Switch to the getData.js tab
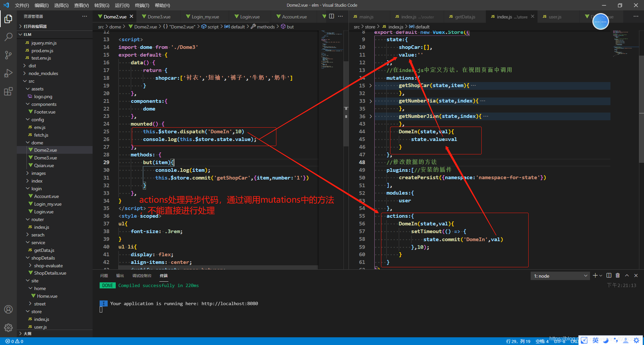Image resolution: width=644 pixels, height=345 pixels. tap(465, 17)
